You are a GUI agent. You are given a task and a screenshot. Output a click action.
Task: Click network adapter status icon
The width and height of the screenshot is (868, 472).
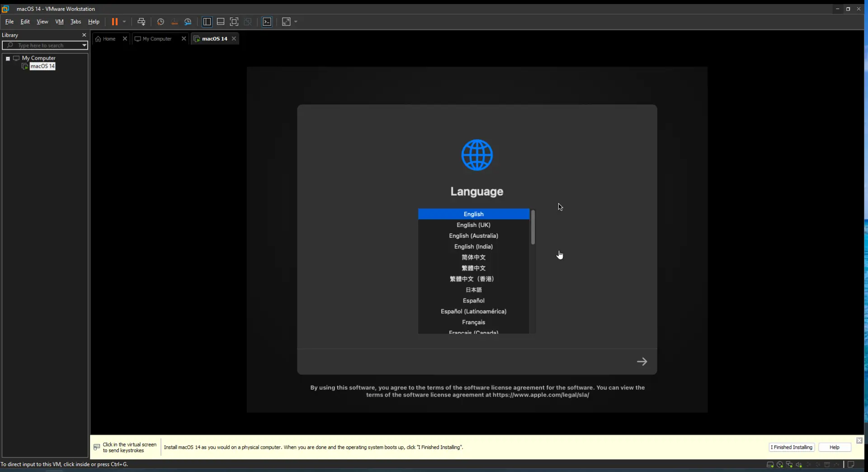pyautogui.click(x=789, y=464)
